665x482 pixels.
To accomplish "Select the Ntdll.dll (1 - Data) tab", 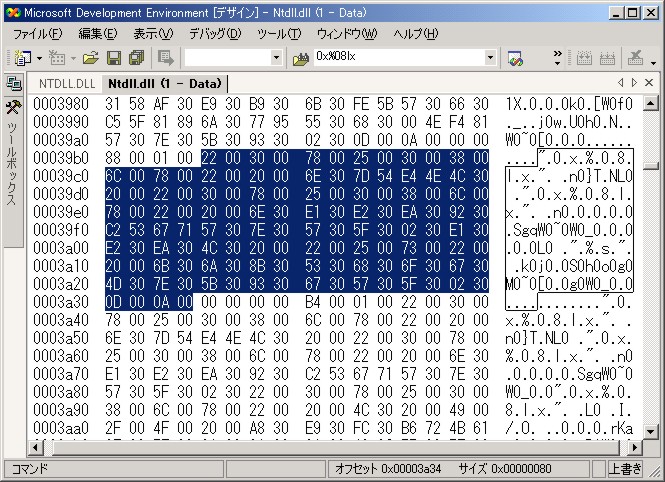I will click(165, 84).
